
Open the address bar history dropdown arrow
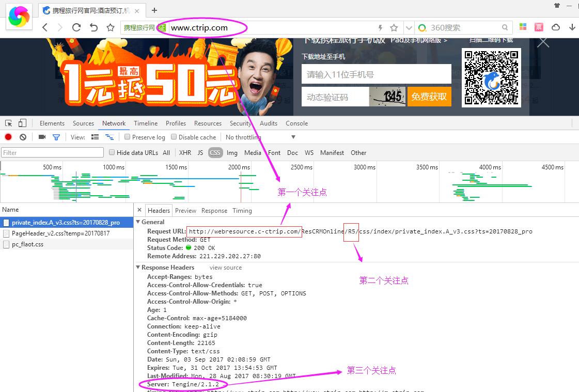click(409, 28)
